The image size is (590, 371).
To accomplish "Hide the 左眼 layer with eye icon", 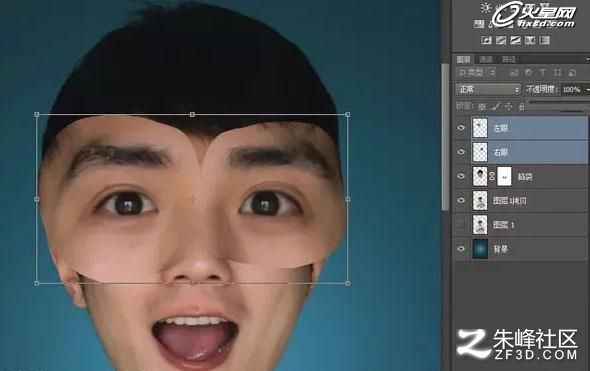I will (461, 128).
